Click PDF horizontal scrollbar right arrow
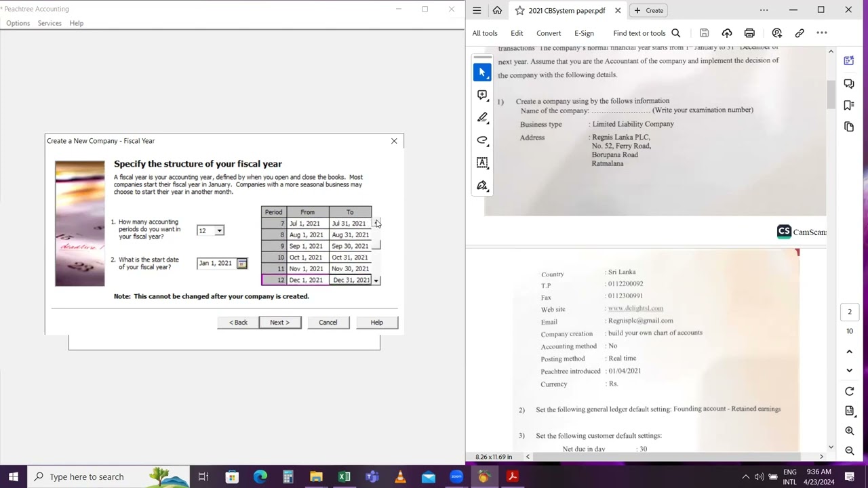Viewport: 868px width, 488px height. click(x=821, y=457)
